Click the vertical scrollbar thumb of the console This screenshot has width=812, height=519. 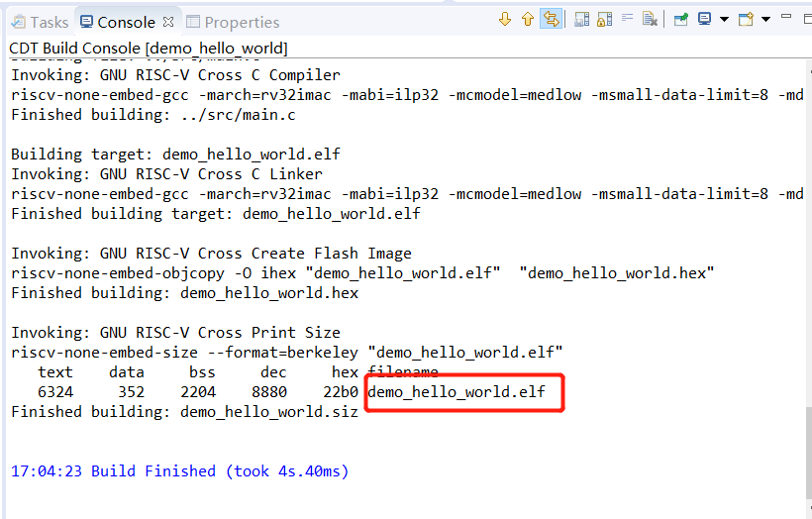(x=808, y=452)
